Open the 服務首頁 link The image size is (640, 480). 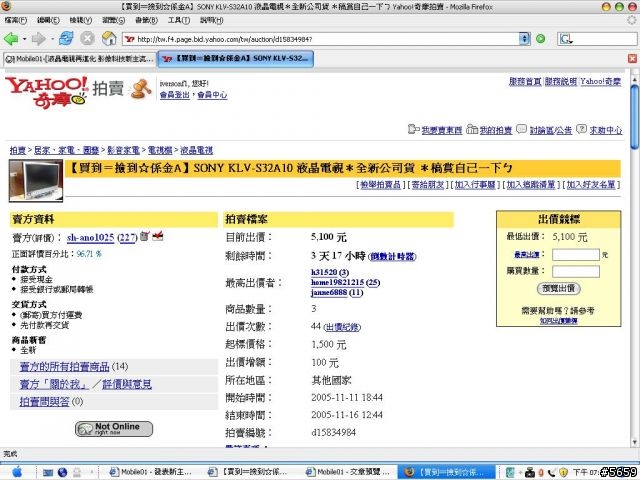point(525,82)
